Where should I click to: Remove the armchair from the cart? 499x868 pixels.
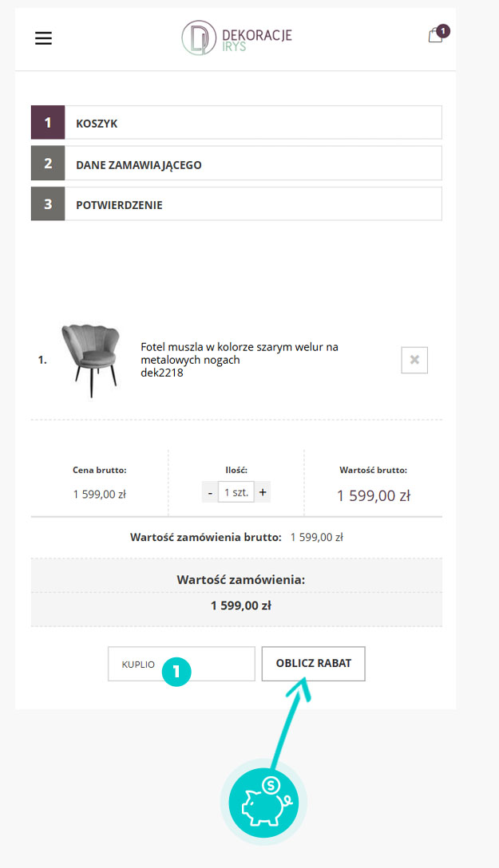[x=414, y=360]
